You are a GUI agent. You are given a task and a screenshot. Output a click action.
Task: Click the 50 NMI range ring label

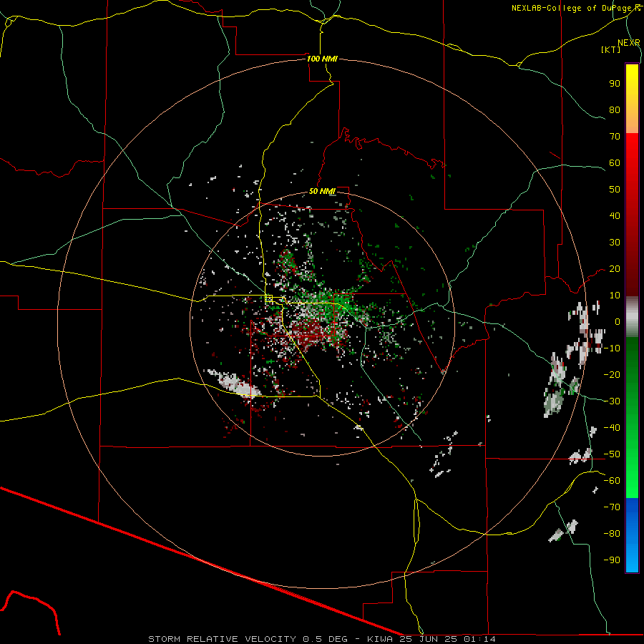[x=322, y=191]
